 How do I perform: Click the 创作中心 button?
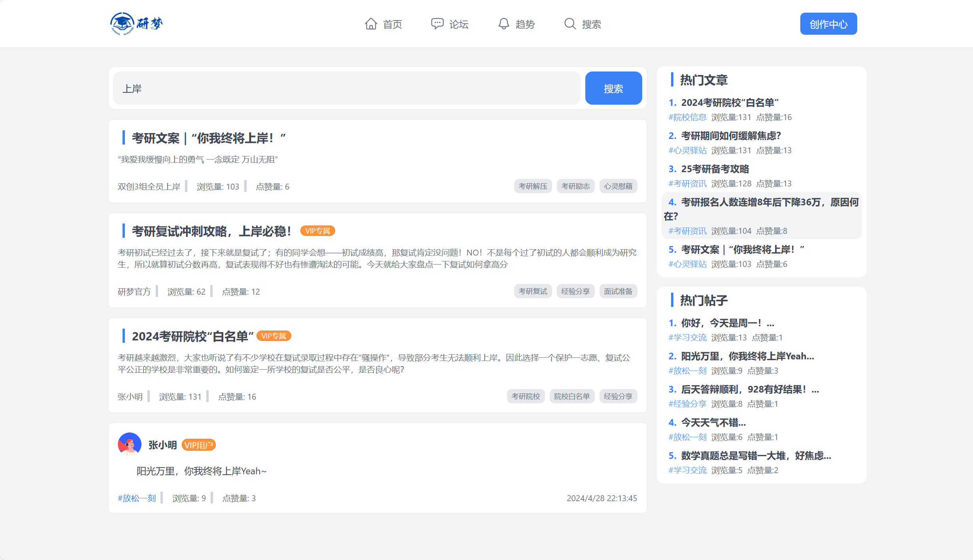828,23
